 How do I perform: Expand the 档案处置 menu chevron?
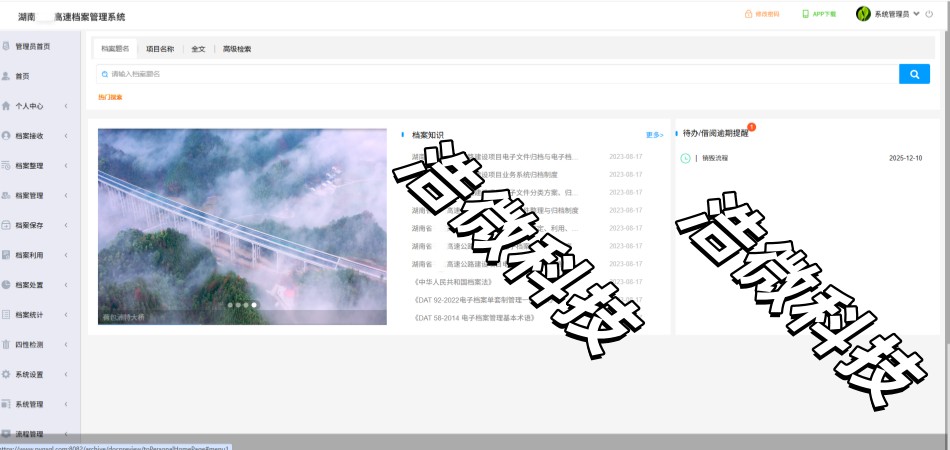point(66,285)
